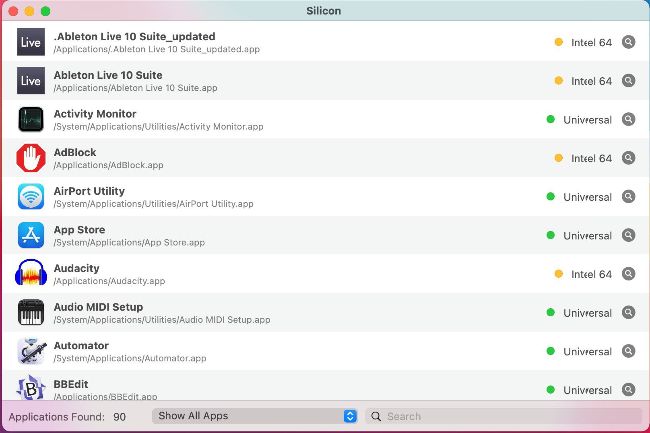Reveal Ableton Live 10 Suite_updated with magnifier
The width and height of the screenshot is (650, 433).
tap(628, 42)
